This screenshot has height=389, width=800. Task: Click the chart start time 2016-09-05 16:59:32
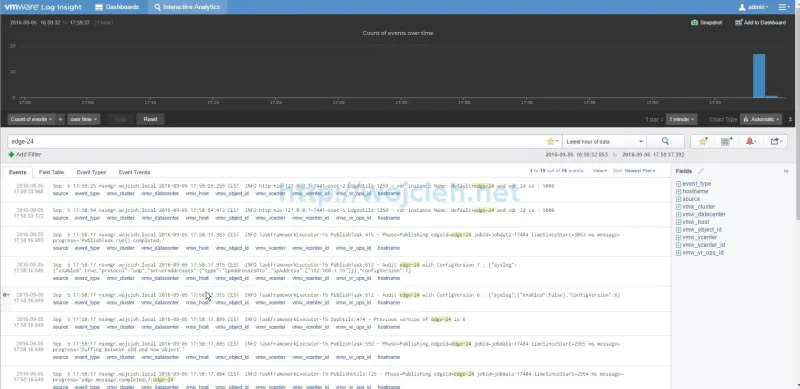click(35, 22)
